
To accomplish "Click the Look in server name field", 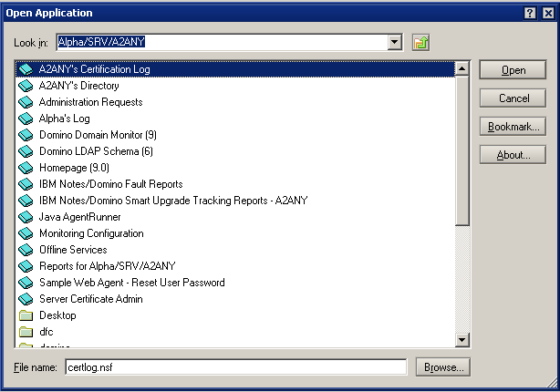I will pos(223,42).
